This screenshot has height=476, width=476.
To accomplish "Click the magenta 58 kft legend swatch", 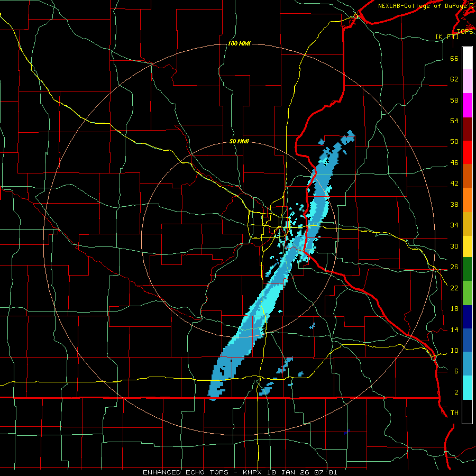I will click(467, 105).
